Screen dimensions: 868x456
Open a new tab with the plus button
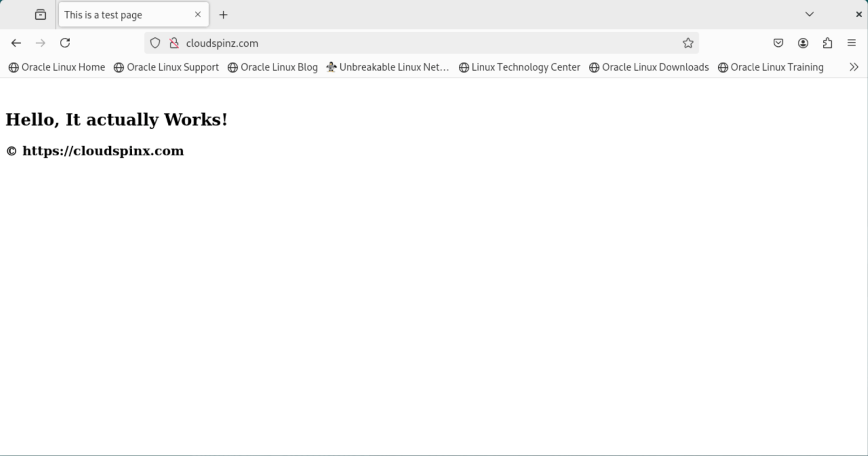pyautogui.click(x=223, y=15)
